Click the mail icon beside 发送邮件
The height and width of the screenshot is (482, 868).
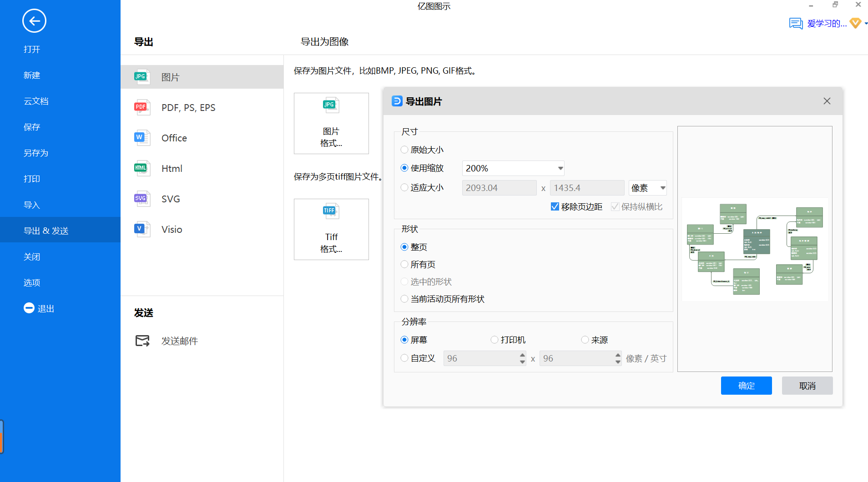(142, 341)
